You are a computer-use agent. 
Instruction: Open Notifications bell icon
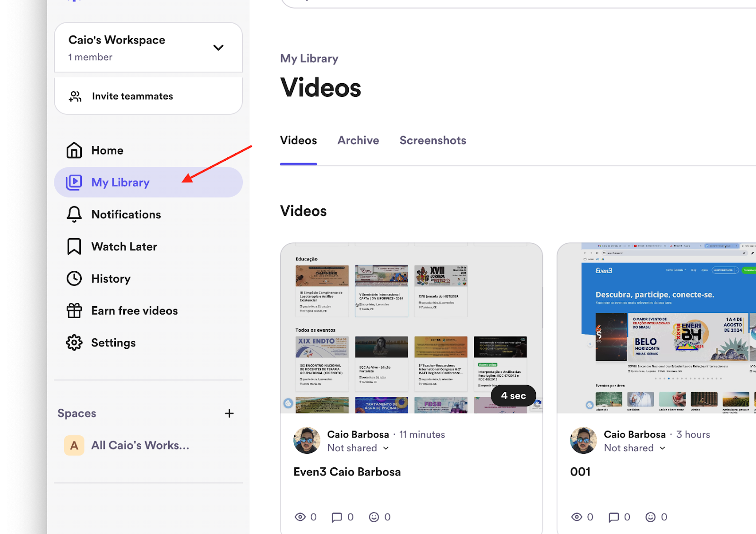tap(74, 215)
